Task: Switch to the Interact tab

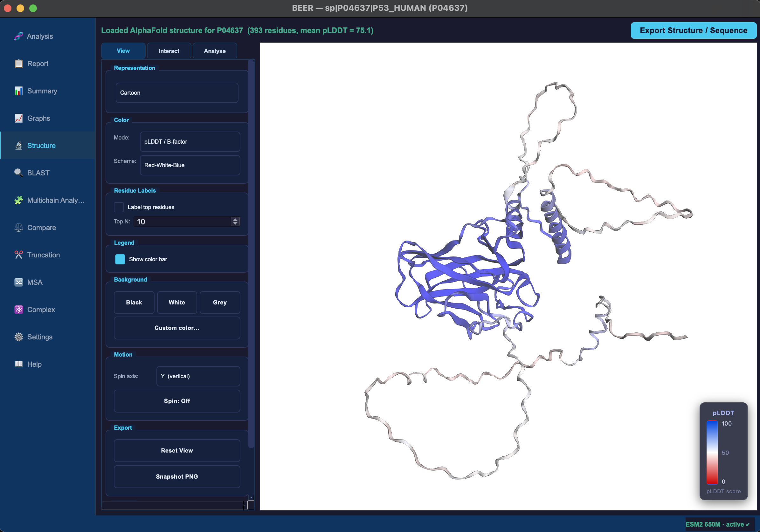Action: 169,51
